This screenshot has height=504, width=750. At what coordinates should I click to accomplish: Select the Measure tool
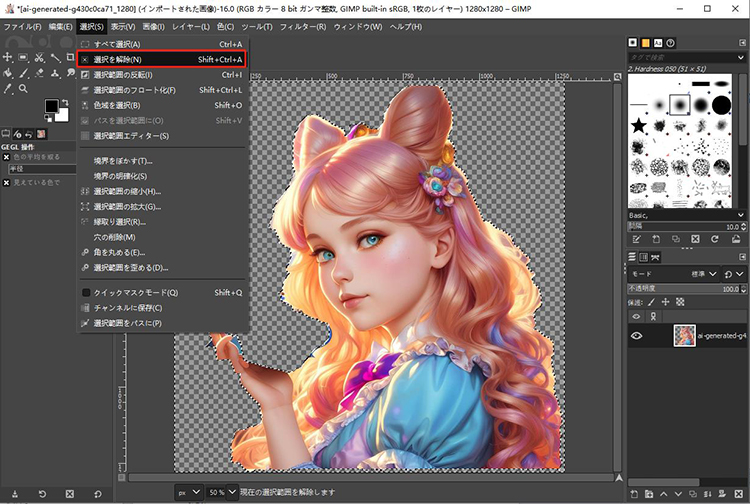tap(55, 57)
